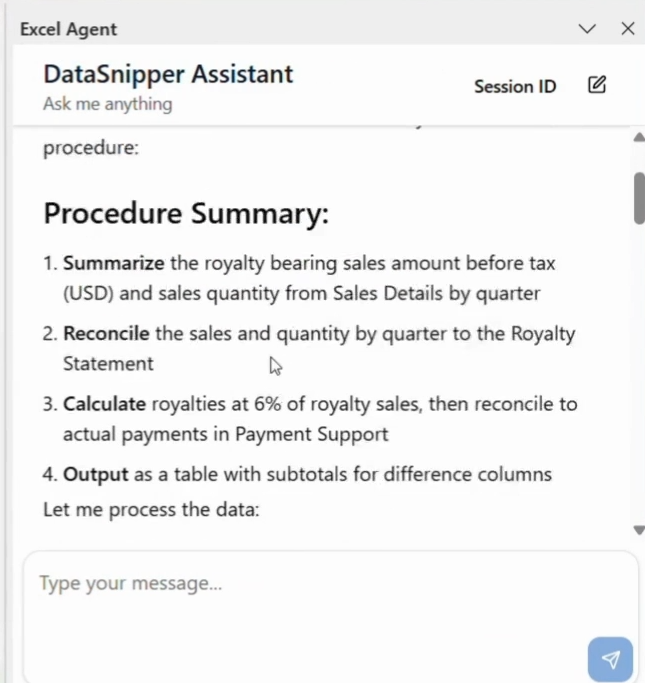Viewport: 645px width, 683px height.
Task: Select the bold word Calculate in step three
Action: [x=105, y=404]
